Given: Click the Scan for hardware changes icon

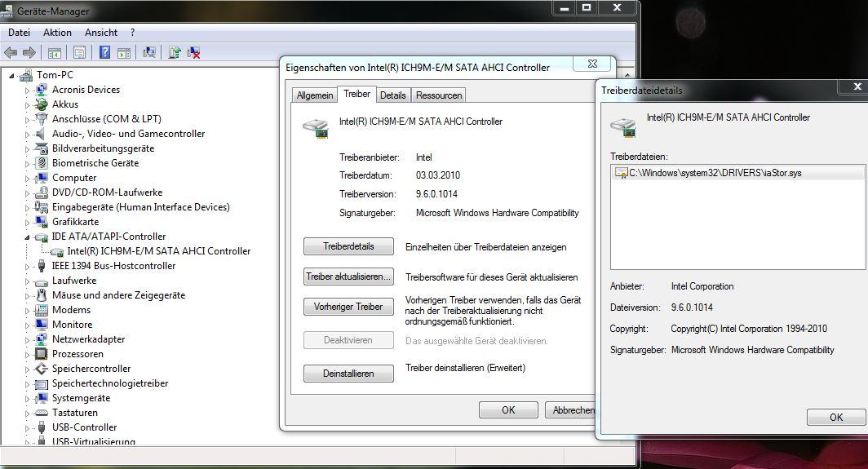Looking at the screenshot, I should pos(149,52).
